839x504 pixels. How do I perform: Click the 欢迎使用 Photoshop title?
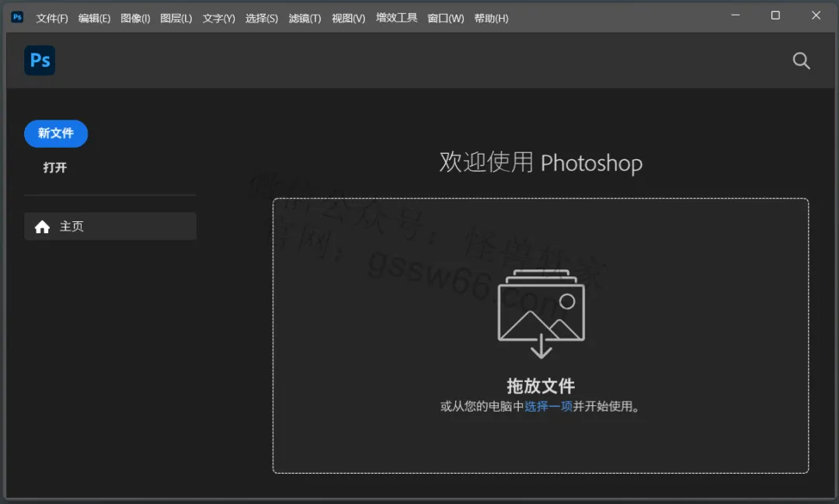[541, 162]
